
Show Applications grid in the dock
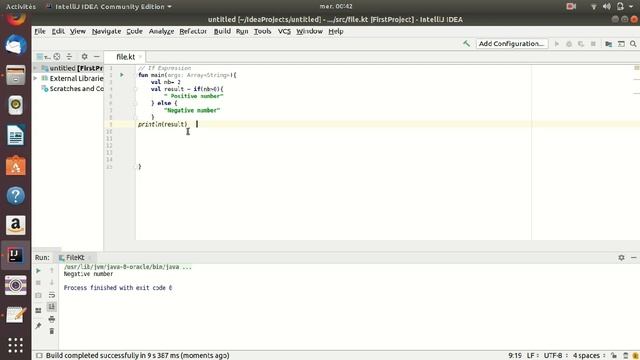click(16, 345)
